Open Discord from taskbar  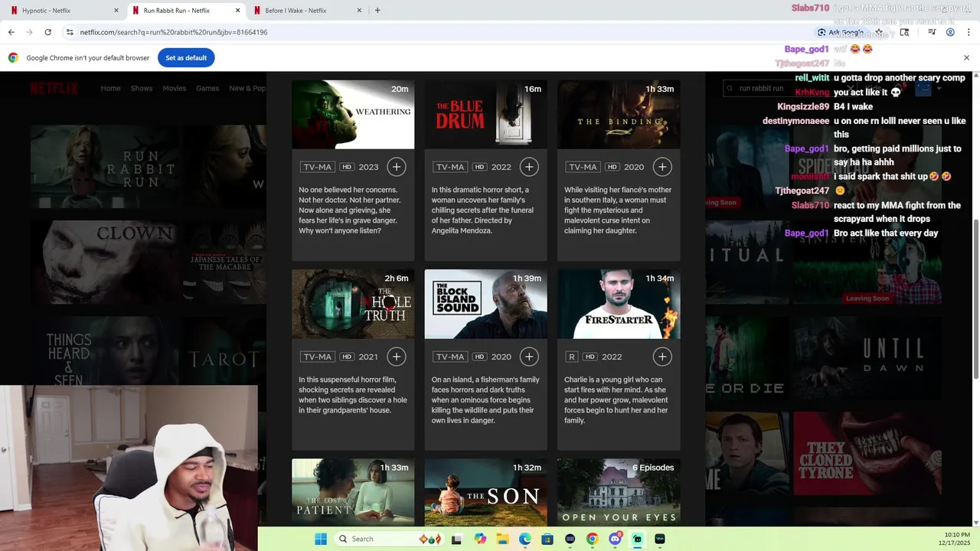(615, 539)
